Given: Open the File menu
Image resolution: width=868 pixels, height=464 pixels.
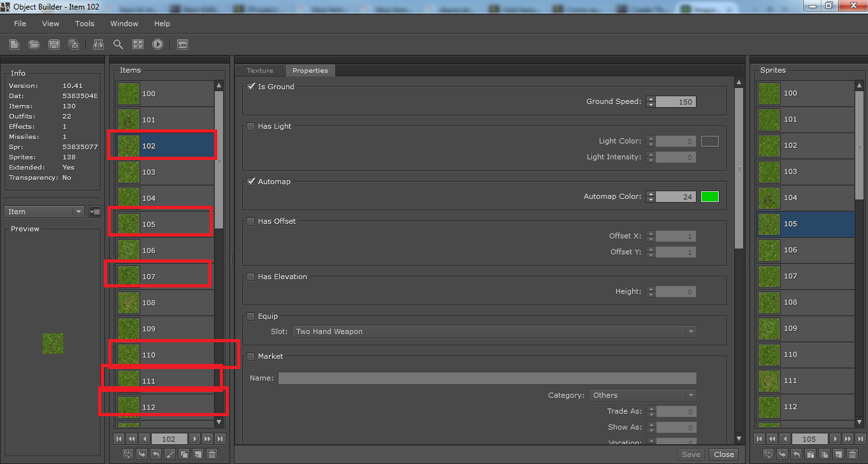Looking at the screenshot, I should pyautogui.click(x=20, y=24).
